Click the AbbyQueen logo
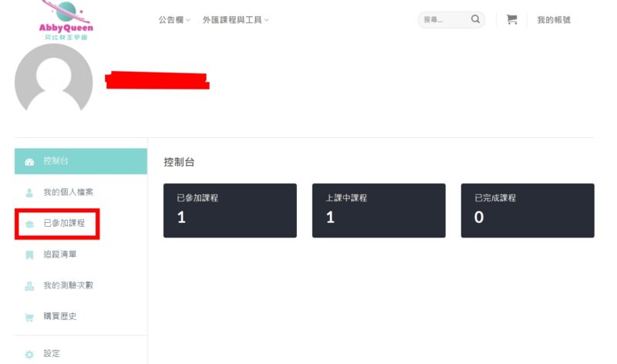Viewport: 617px width, 364px height. 66,21
